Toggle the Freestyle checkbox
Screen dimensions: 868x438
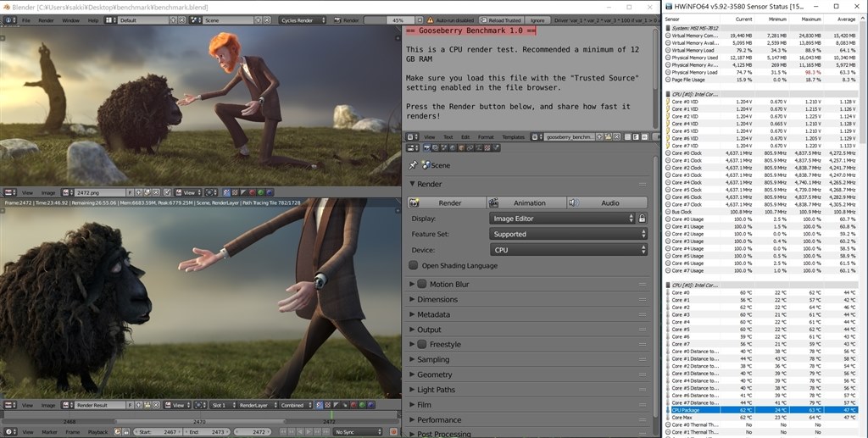[422, 344]
